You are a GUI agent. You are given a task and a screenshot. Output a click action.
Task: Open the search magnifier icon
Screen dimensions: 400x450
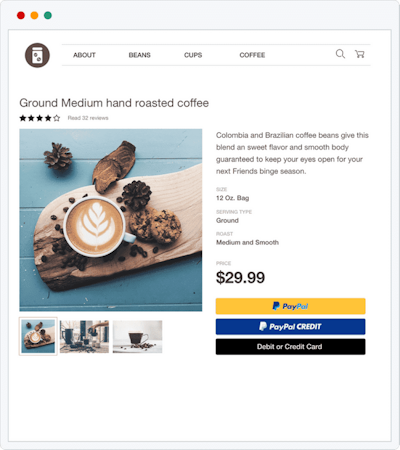340,54
